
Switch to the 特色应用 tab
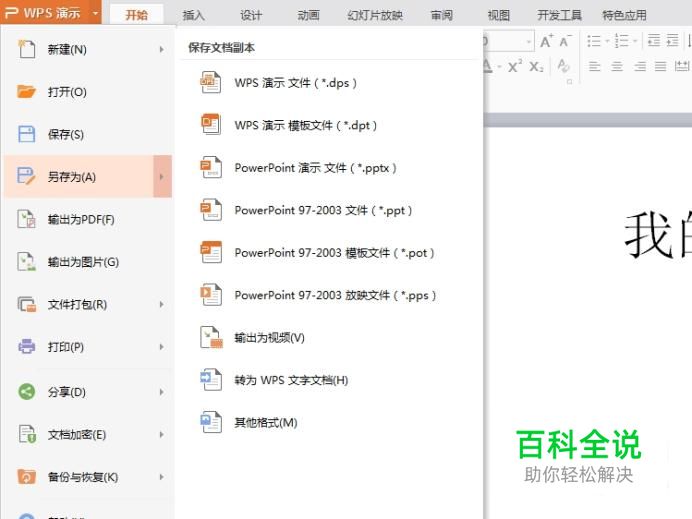pyautogui.click(x=624, y=15)
